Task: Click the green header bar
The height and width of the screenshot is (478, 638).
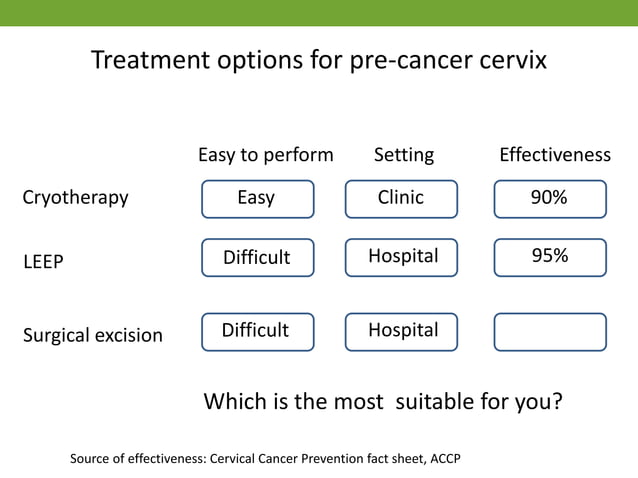Action: coord(319,13)
